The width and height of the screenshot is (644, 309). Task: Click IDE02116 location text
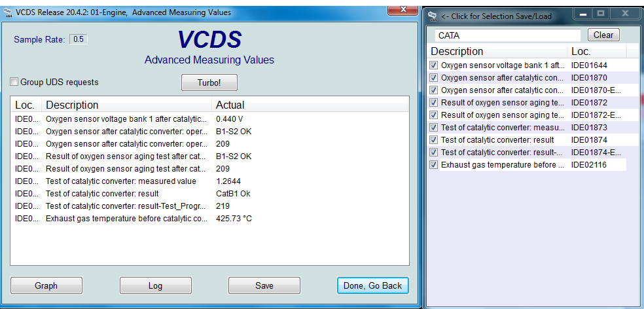589,165
